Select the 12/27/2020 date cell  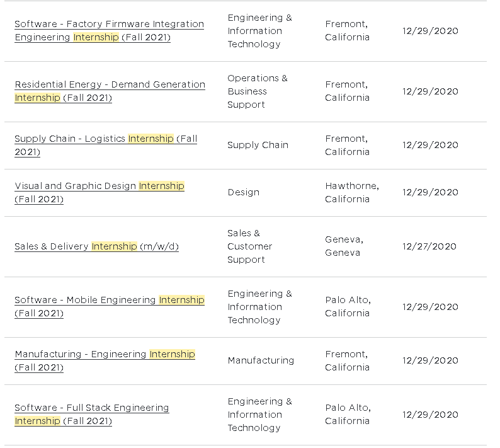tap(429, 246)
